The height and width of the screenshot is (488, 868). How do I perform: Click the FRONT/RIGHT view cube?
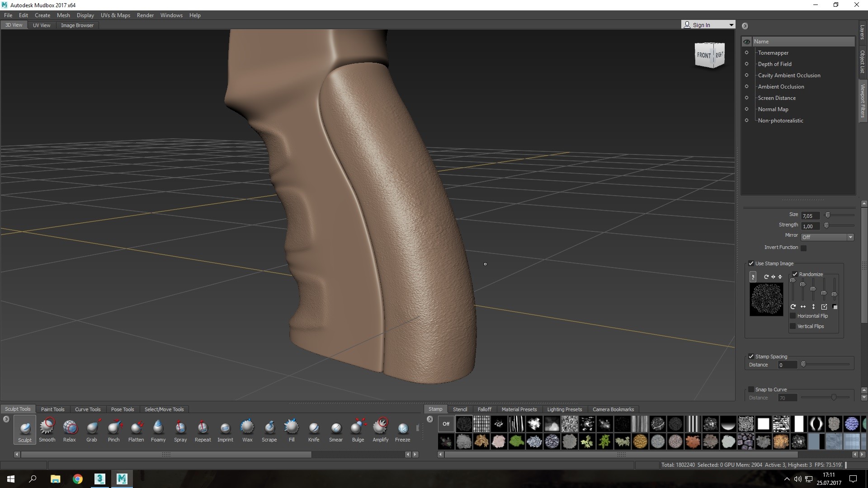coord(710,55)
